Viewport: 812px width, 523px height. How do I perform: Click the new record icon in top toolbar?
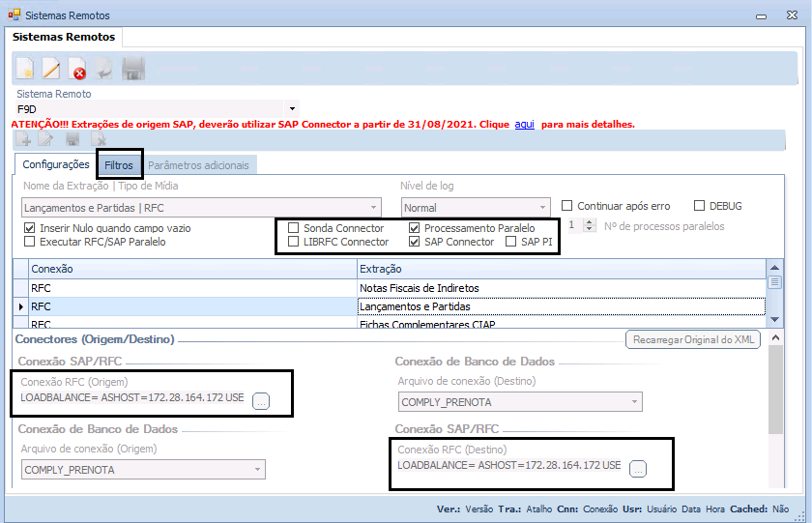pos(25,70)
